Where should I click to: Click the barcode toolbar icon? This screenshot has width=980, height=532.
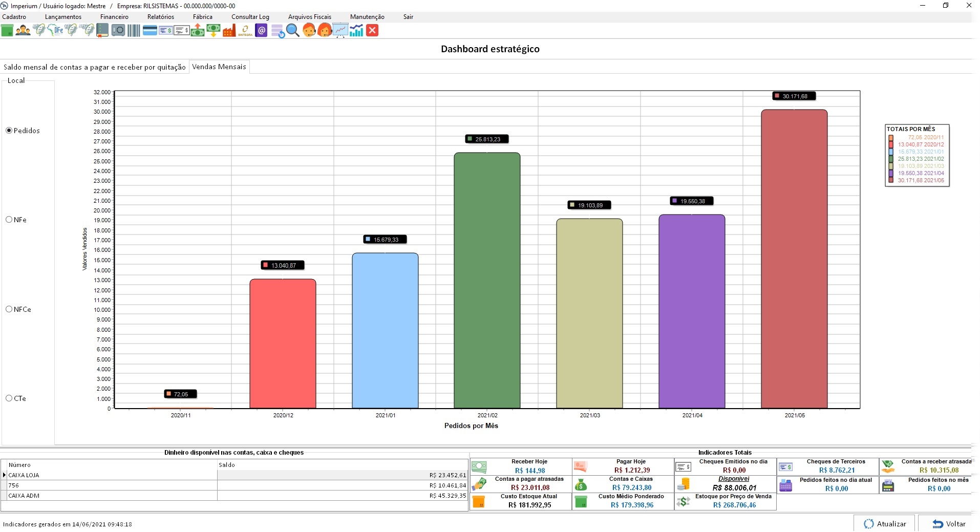pos(134,31)
